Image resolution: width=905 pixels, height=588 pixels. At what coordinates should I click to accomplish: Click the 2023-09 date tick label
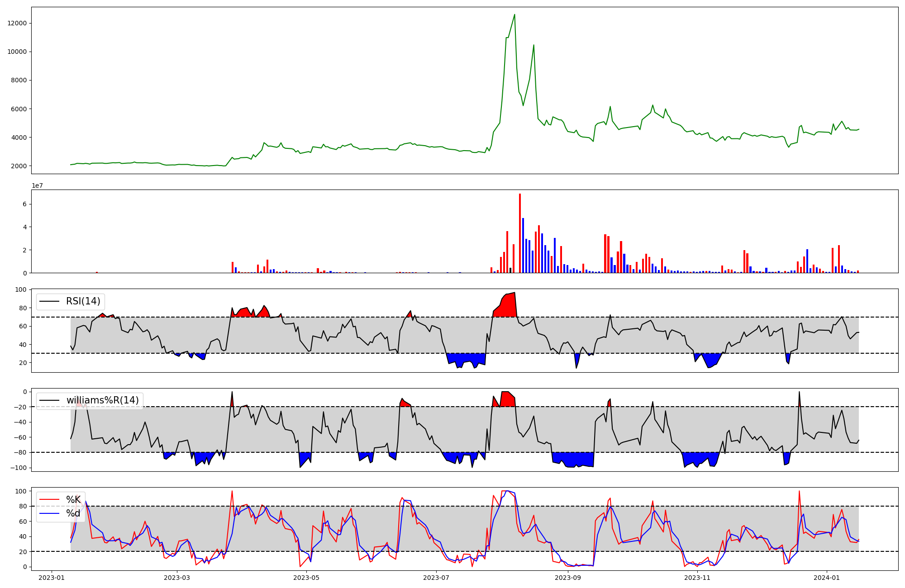point(567,578)
